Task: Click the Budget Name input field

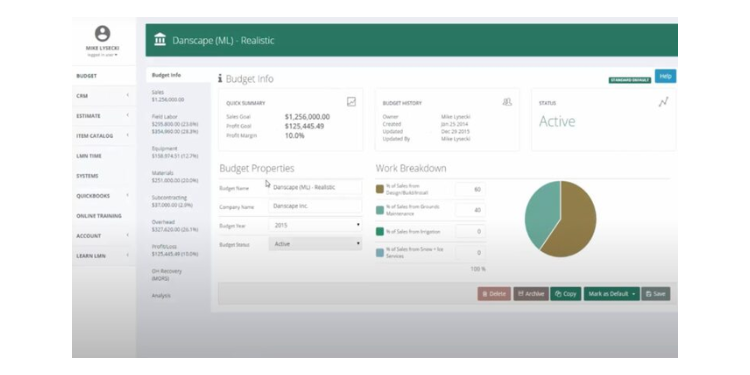Action: coord(315,188)
